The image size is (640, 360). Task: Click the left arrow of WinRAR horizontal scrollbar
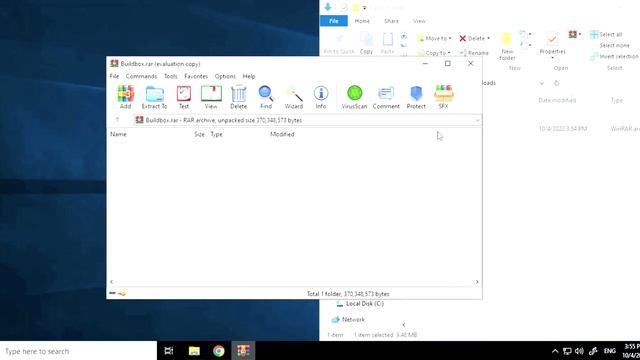[x=112, y=282]
